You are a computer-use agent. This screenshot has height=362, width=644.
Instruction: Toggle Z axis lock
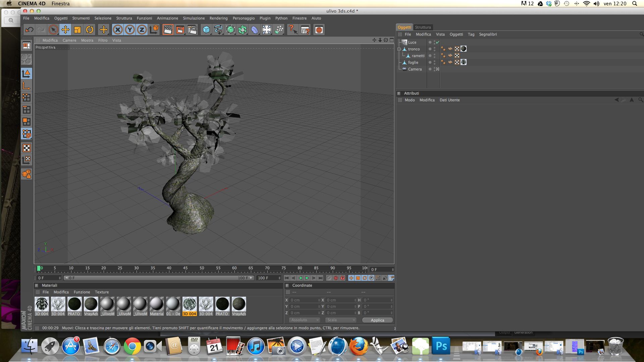point(142,30)
